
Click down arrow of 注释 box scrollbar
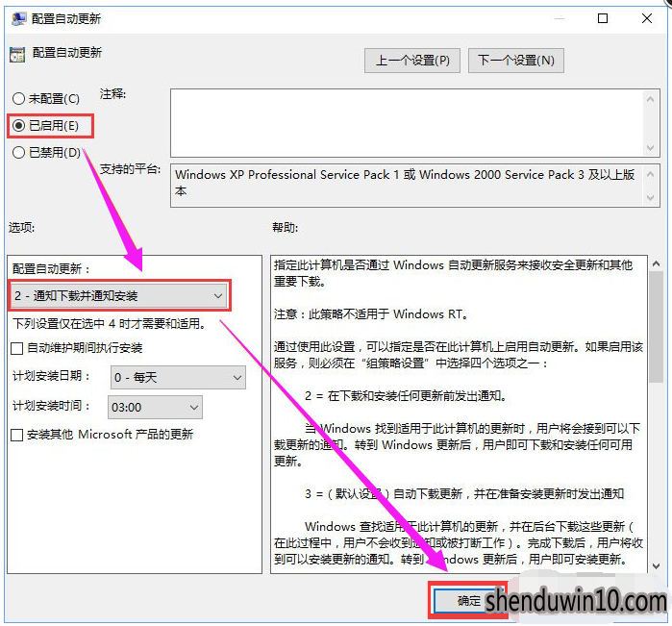650,148
